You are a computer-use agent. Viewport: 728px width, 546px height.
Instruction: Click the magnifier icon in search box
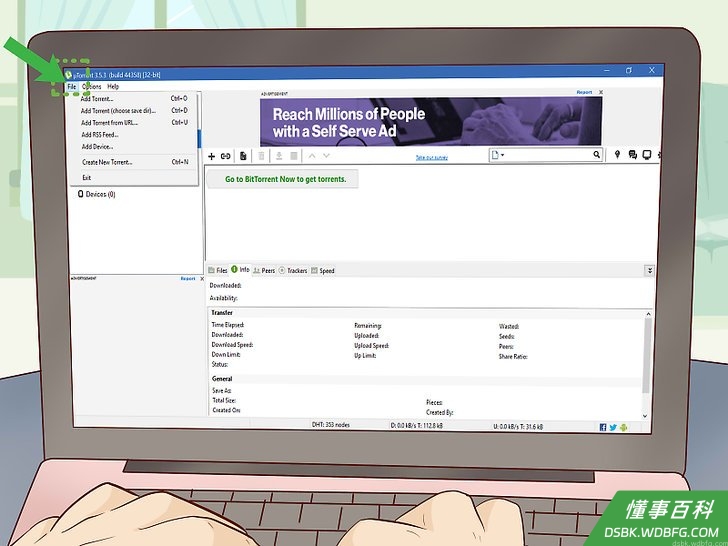[x=597, y=155]
